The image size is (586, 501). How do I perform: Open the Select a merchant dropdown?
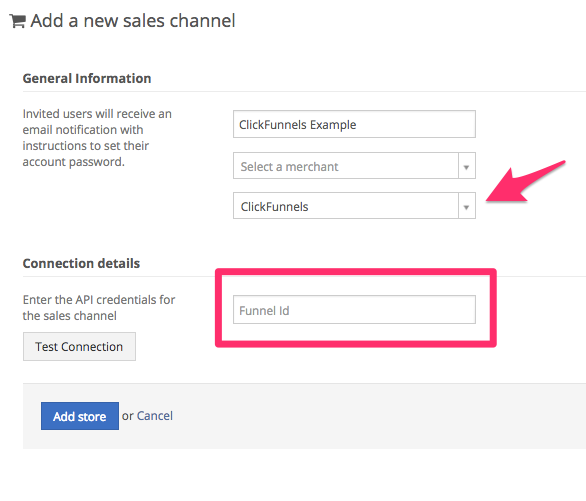tap(354, 166)
